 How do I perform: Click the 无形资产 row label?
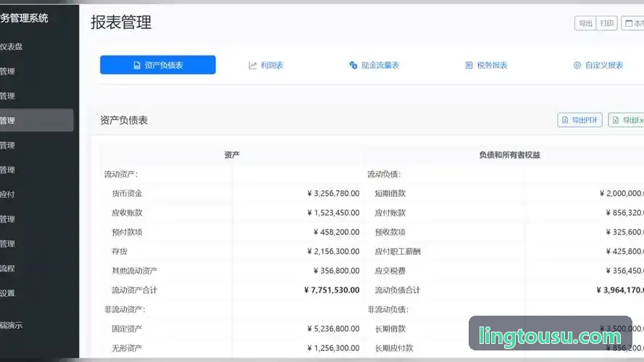click(x=127, y=348)
